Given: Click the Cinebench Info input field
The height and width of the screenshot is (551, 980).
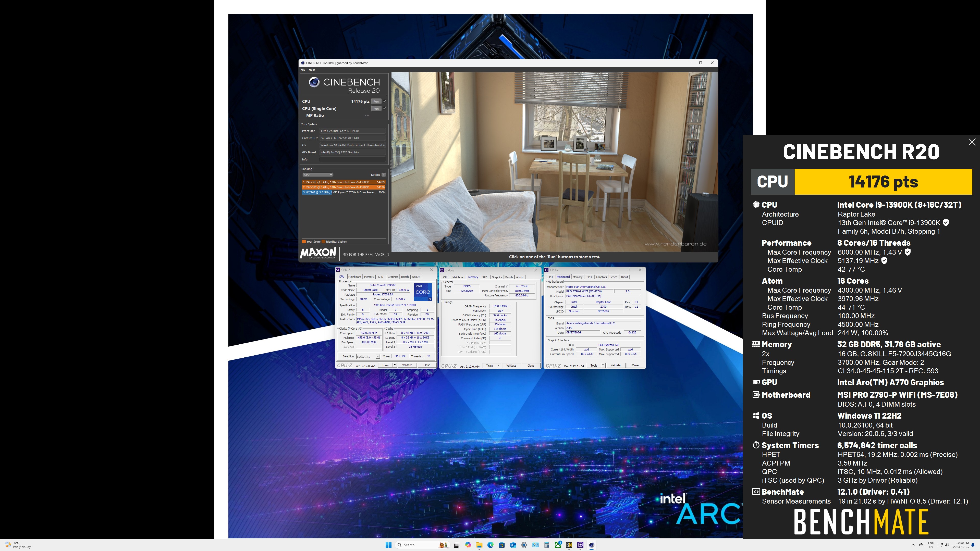Looking at the screenshot, I should pos(352,159).
